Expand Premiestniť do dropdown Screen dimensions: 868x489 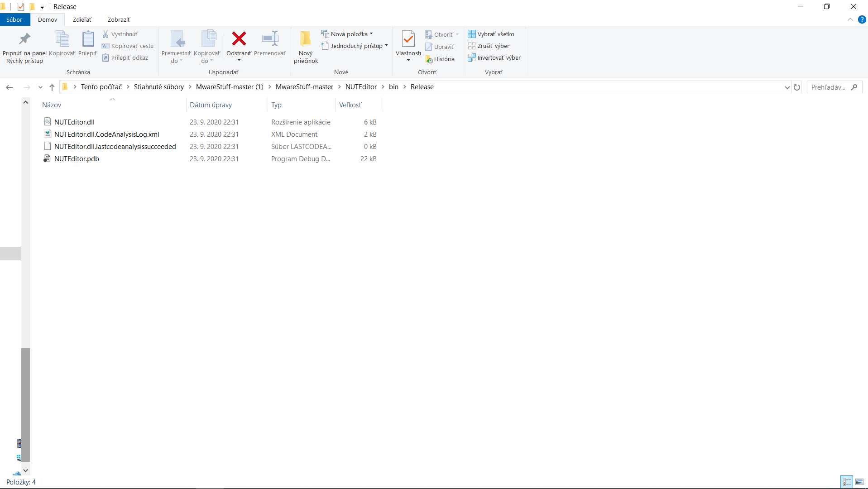coord(181,61)
